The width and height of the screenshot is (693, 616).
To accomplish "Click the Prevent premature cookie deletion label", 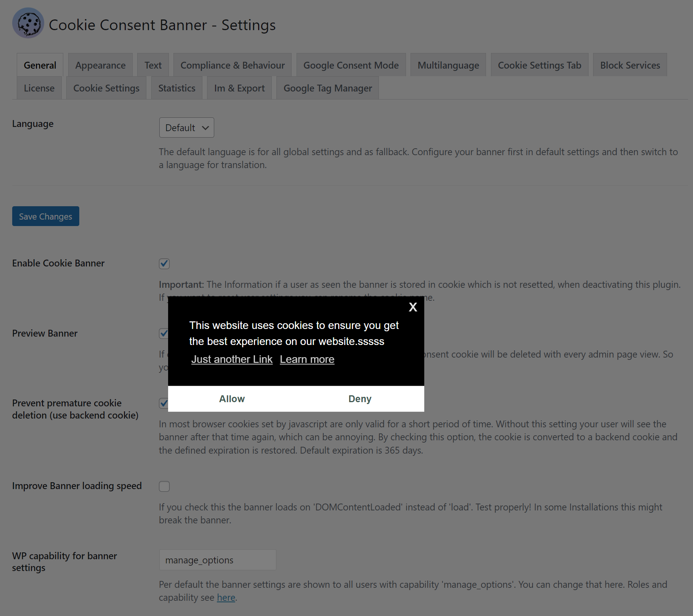I will click(x=75, y=409).
